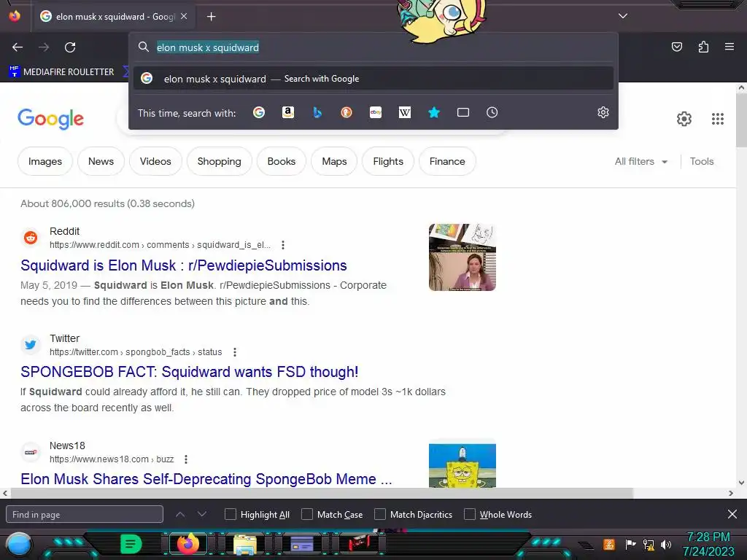
Task: Search this time with Google icon
Action: pyautogui.click(x=259, y=112)
